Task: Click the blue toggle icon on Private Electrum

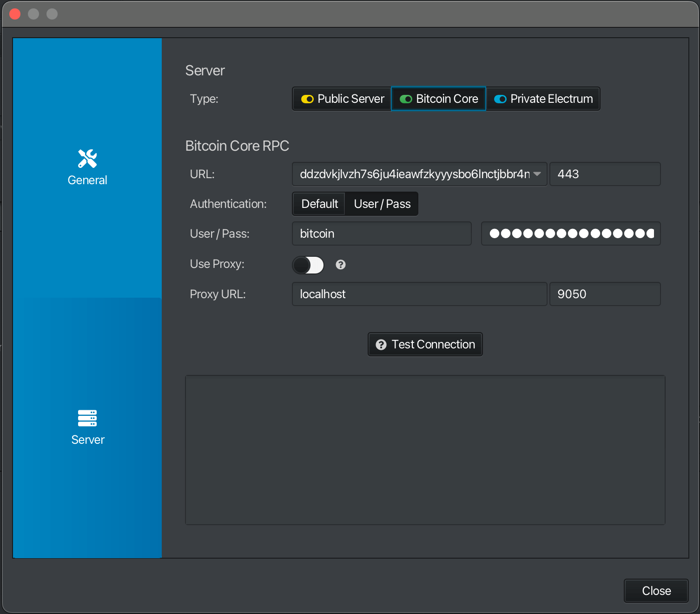Action: [x=500, y=99]
